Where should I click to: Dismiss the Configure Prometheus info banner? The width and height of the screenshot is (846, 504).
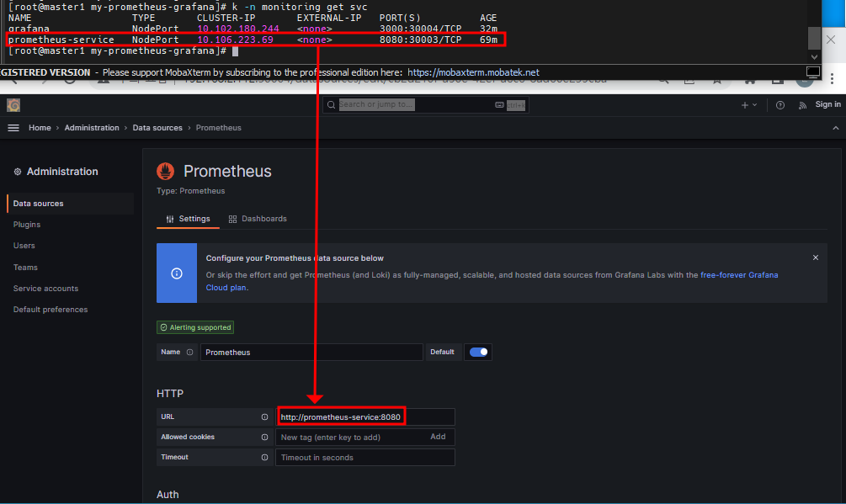click(815, 257)
